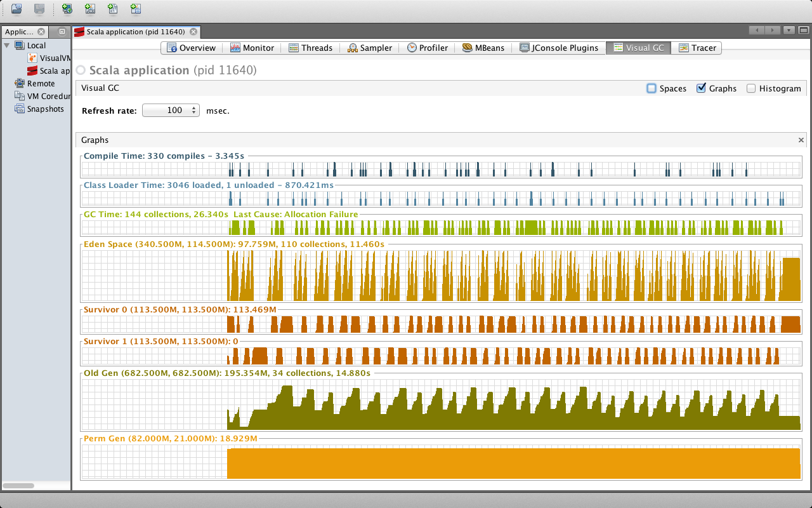The height and width of the screenshot is (508, 812).
Task: Click the Add JMX Connection toolbar icon
Action: [x=90, y=8]
